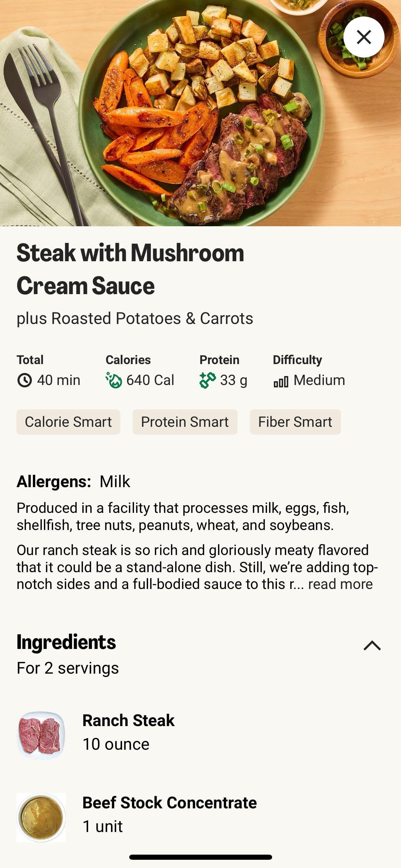Tap the difficulty bars icon
Screen dimensions: 401x868
[x=281, y=381]
